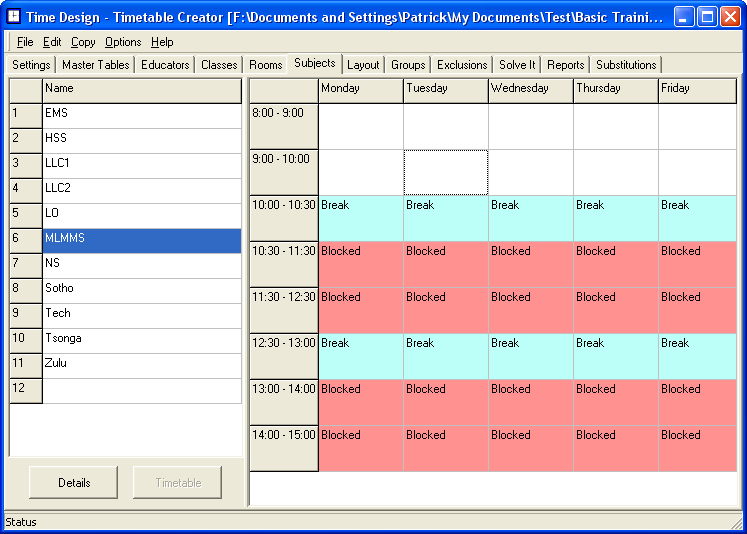The width and height of the screenshot is (747, 534).
Task: Select the Exclusions tab
Action: coord(462,65)
